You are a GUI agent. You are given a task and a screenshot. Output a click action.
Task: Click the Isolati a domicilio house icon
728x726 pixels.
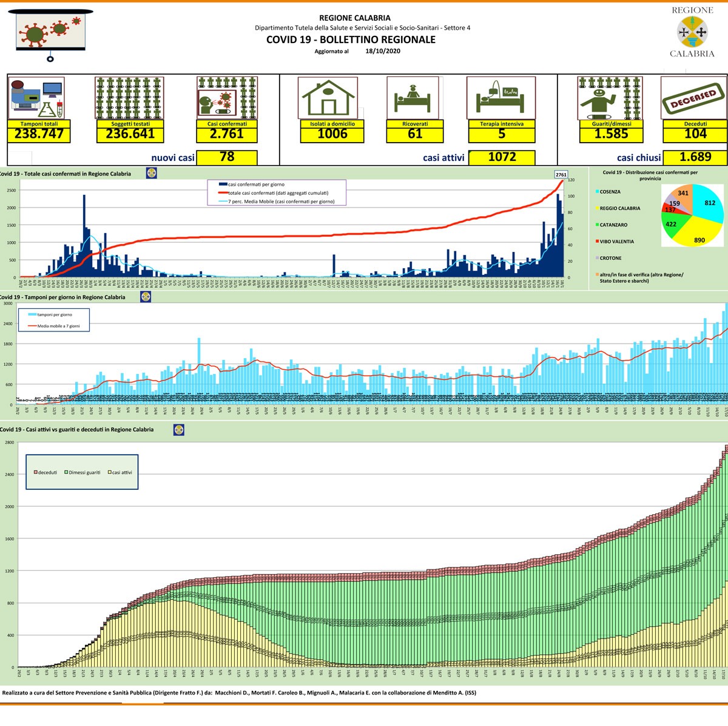[328, 98]
